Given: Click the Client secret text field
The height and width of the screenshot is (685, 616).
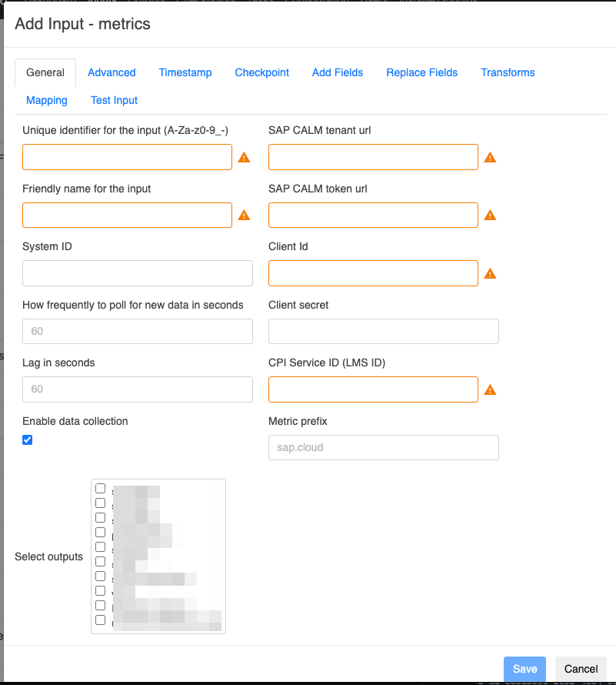Looking at the screenshot, I should coord(384,331).
